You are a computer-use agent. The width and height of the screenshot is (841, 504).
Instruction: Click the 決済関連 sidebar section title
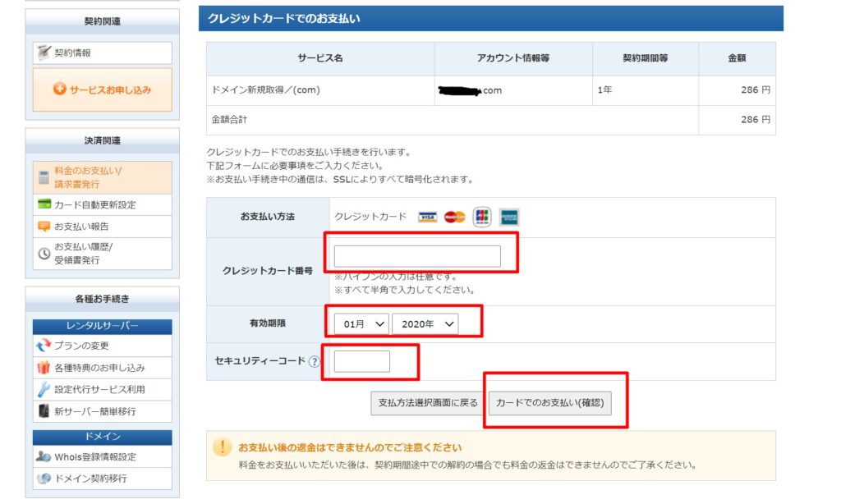point(103,140)
